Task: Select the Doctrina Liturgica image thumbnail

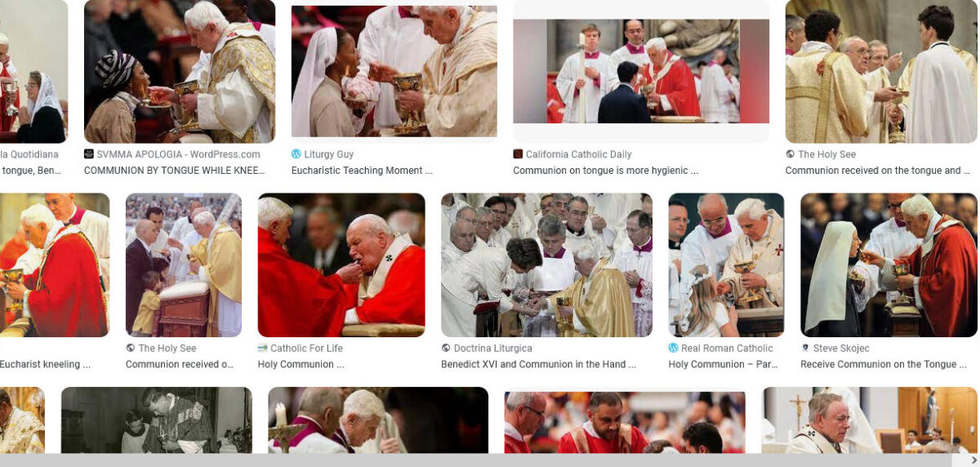Action: click(546, 265)
